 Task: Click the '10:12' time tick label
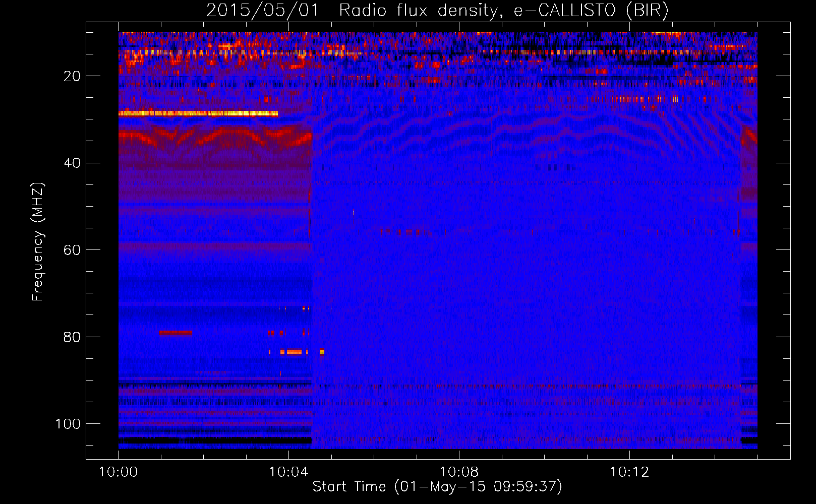pyautogui.click(x=629, y=472)
